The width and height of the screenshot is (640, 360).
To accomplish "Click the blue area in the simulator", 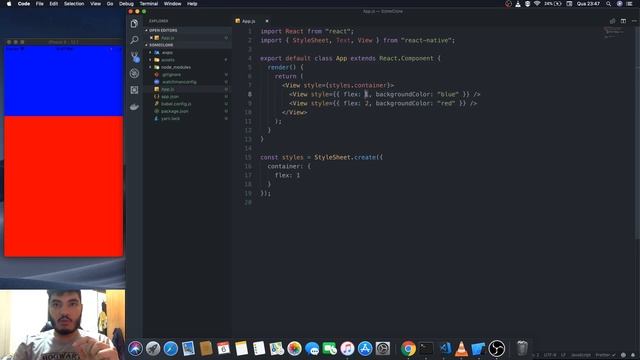I will 63,82.
